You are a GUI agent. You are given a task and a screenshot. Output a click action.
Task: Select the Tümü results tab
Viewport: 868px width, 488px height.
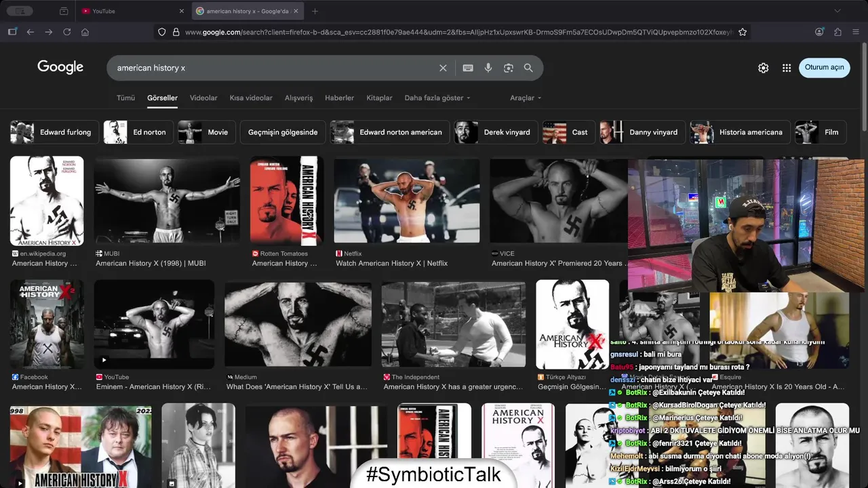(125, 98)
